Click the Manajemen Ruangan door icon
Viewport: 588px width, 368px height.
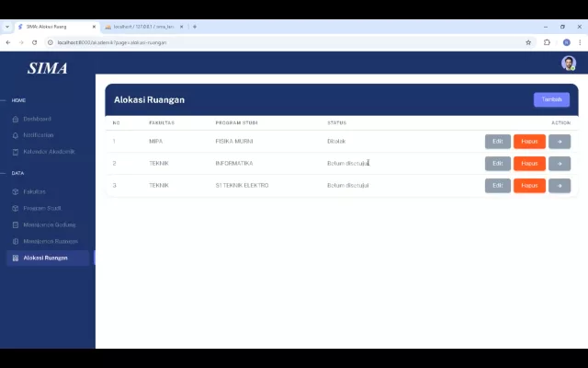[16, 241]
